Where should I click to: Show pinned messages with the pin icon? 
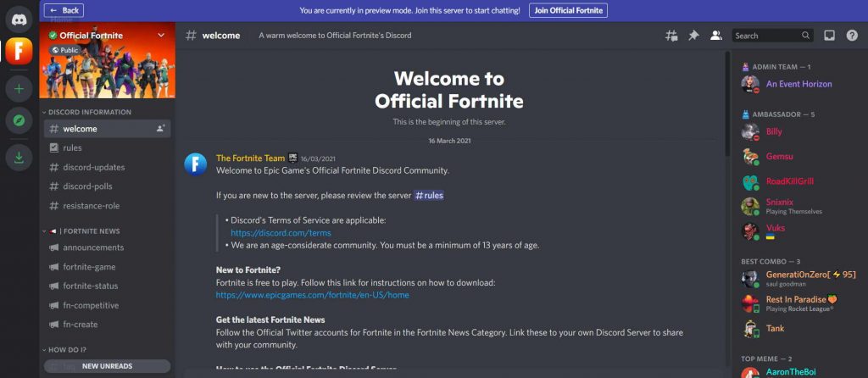[693, 36]
